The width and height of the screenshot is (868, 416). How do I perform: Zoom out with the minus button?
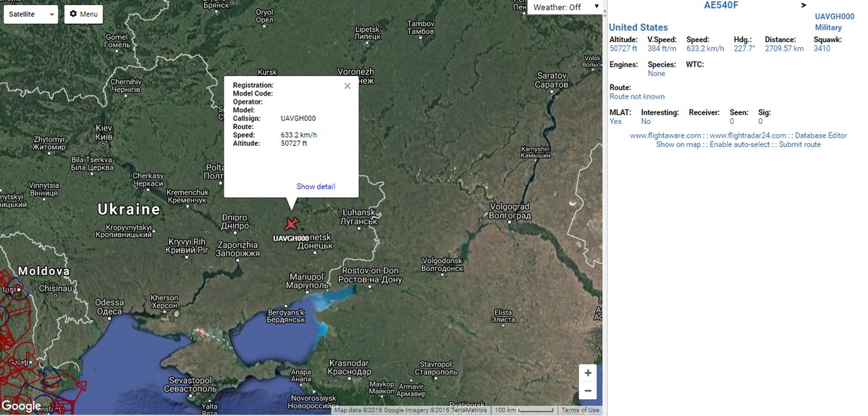point(587,391)
